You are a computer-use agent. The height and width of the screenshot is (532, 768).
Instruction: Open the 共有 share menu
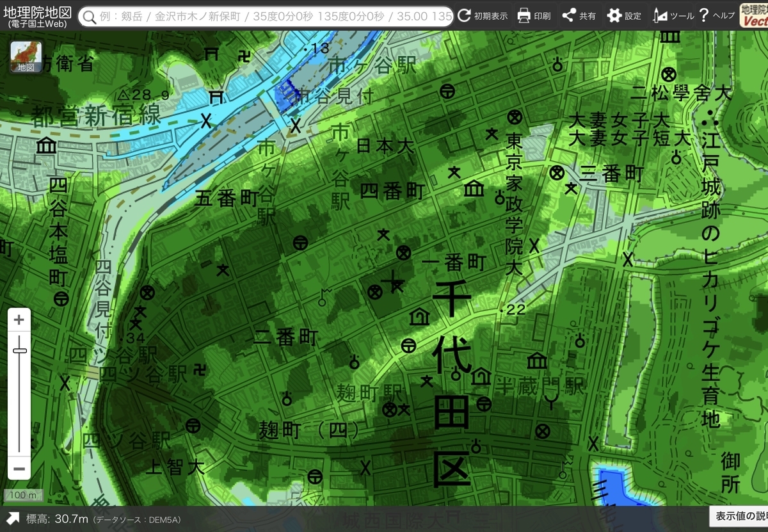point(579,16)
